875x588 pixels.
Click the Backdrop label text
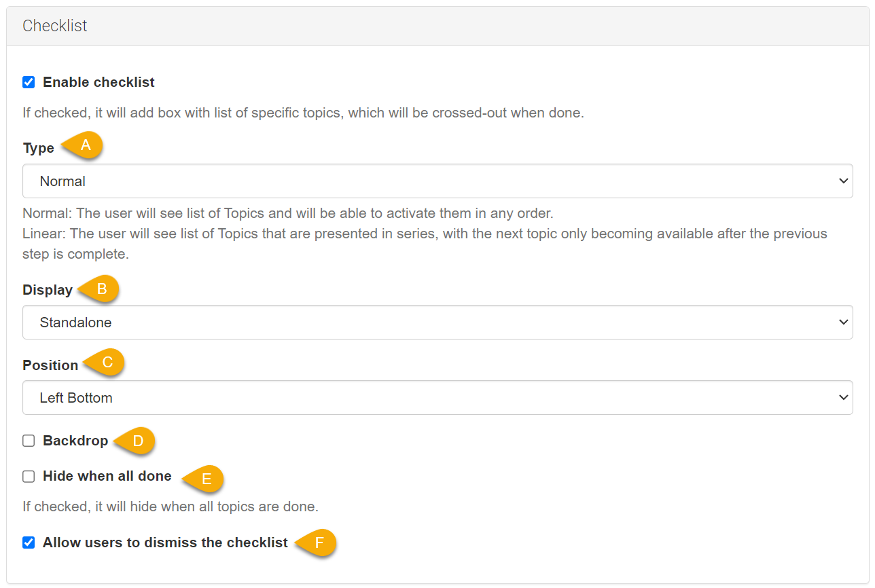(75, 441)
